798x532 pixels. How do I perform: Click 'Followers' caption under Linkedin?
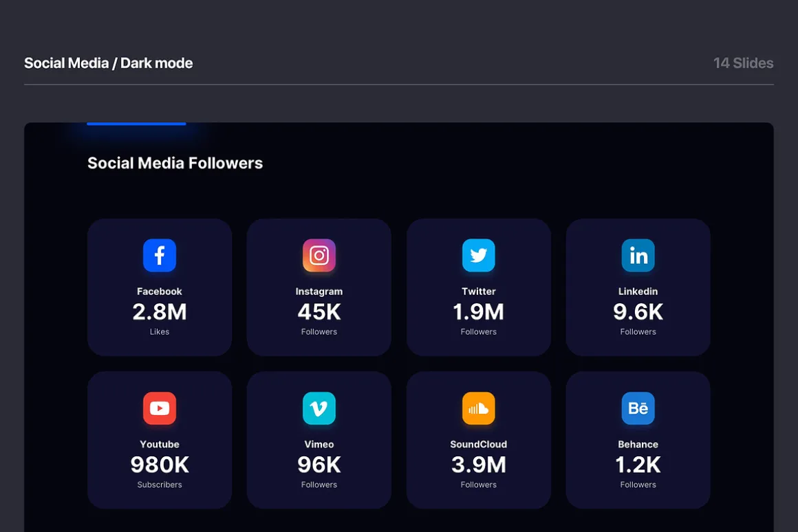pos(638,331)
